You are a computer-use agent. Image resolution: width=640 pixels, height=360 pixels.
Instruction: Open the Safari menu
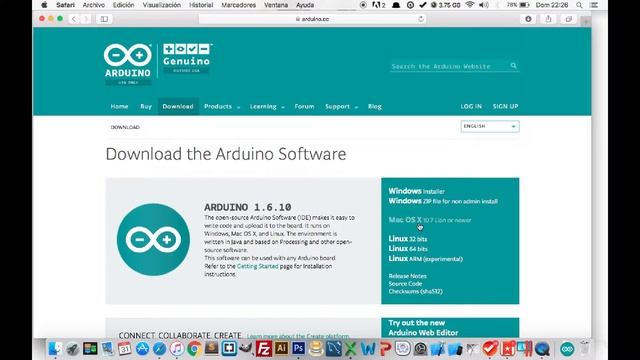tap(65, 5)
